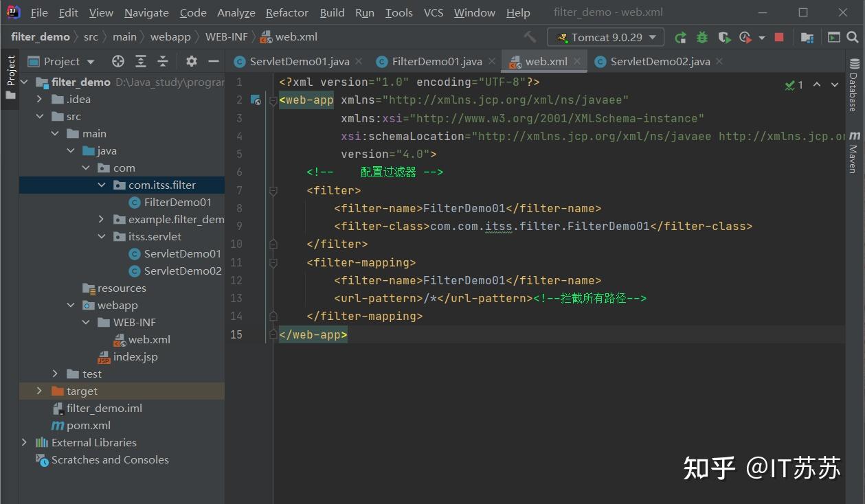Click the locate opened file target icon
Screen dimensions: 865x504
(x=118, y=61)
